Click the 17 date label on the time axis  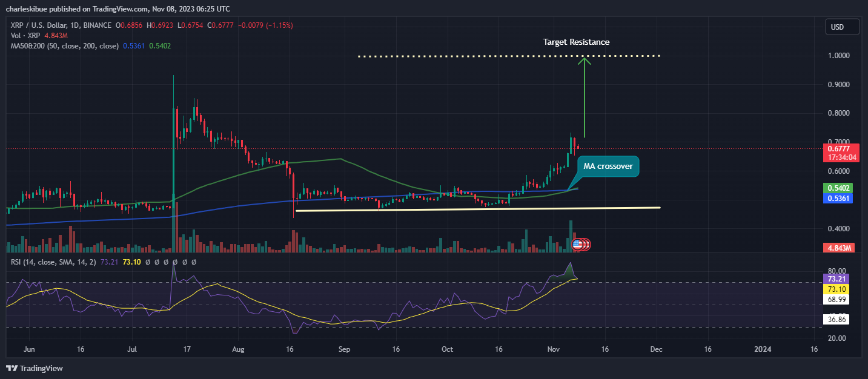187,349
